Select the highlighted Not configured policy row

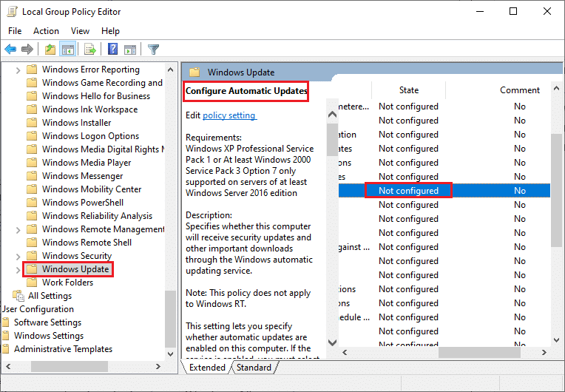pos(444,191)
